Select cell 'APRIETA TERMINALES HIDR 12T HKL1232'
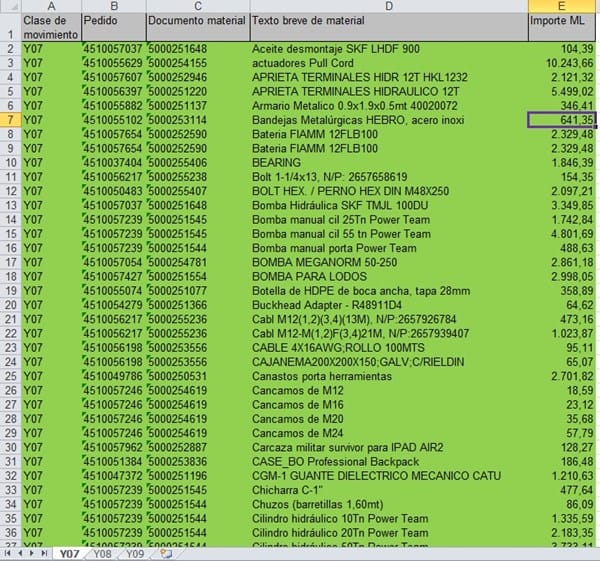The image size is (600, 561). (x=389, y=77)
